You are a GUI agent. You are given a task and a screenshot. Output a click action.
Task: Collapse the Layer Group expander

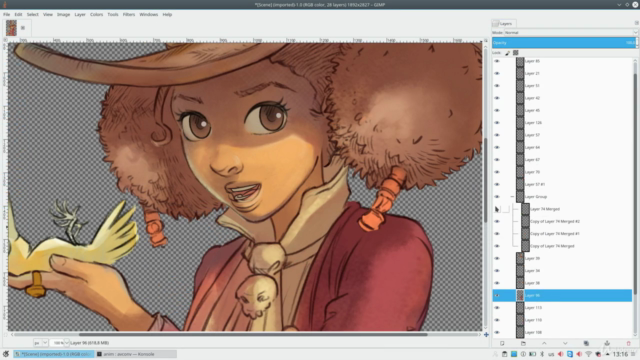[x=512, y=197]
